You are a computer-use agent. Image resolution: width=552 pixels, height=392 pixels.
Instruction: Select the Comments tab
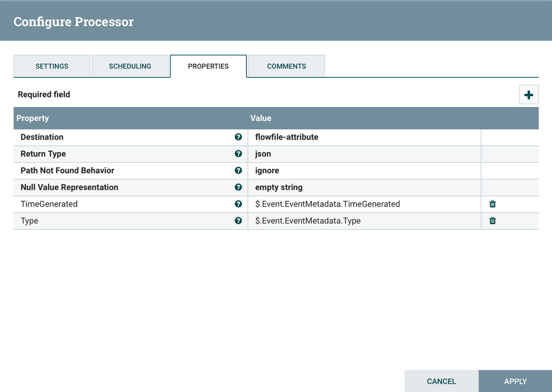pos(286,66)
